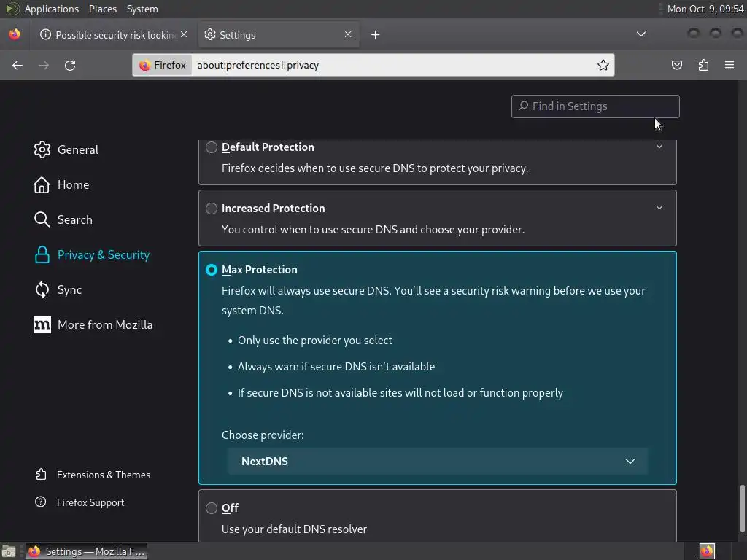Open a new tab with plus icon
The height and width of the screenshot is (560, 747).
[375, 34]
